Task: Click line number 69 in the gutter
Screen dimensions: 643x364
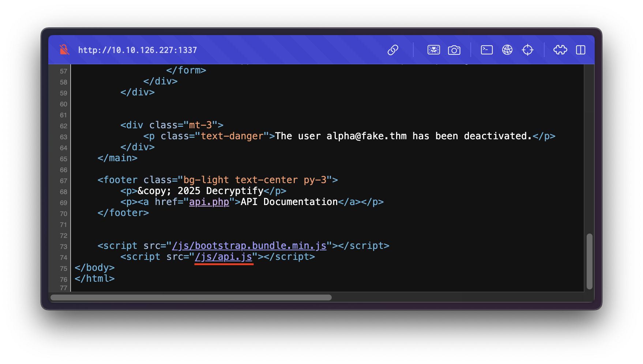Action: [64, 203]
